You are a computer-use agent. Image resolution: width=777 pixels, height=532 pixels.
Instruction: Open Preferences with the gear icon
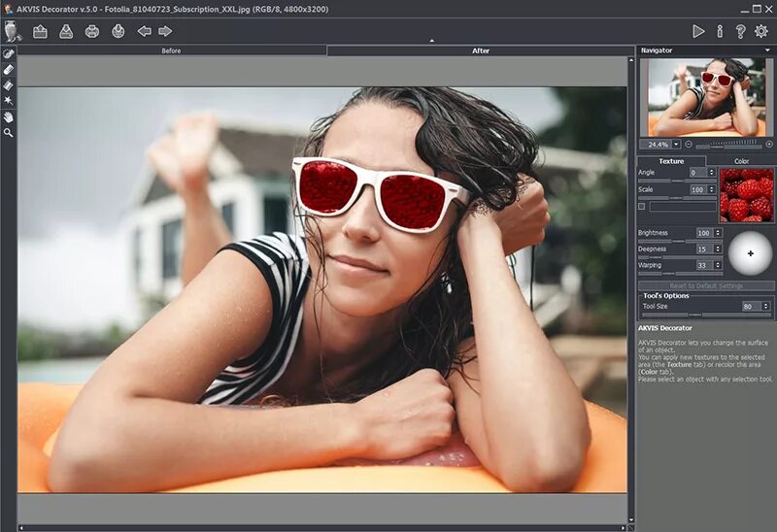(x=761, y=31)
